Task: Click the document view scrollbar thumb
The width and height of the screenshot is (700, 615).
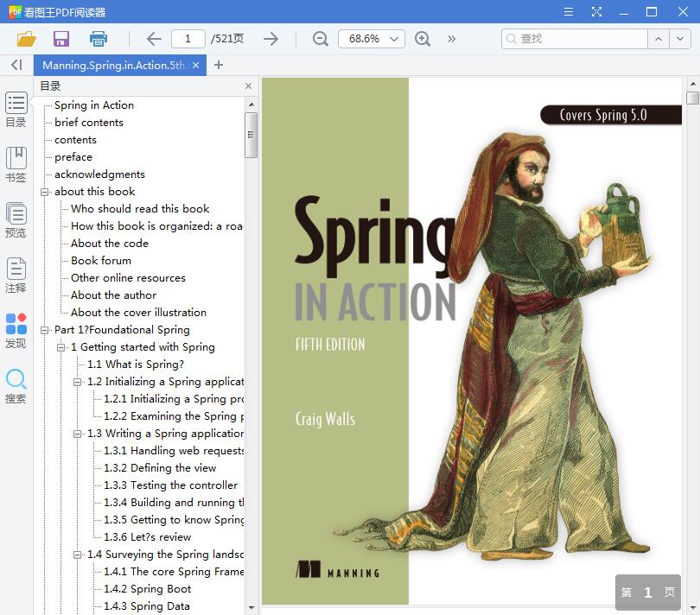Action: (692, 98)
